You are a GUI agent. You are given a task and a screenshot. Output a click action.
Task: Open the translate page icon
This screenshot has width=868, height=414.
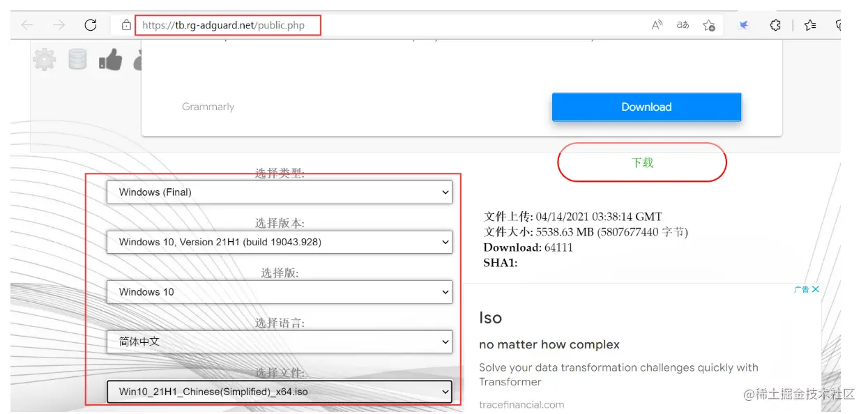point(683,25)
